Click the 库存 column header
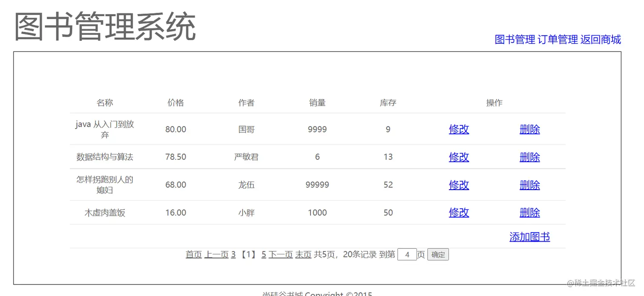Image resolution: width=644 pixels, height=296 pixels. (388, 102)
